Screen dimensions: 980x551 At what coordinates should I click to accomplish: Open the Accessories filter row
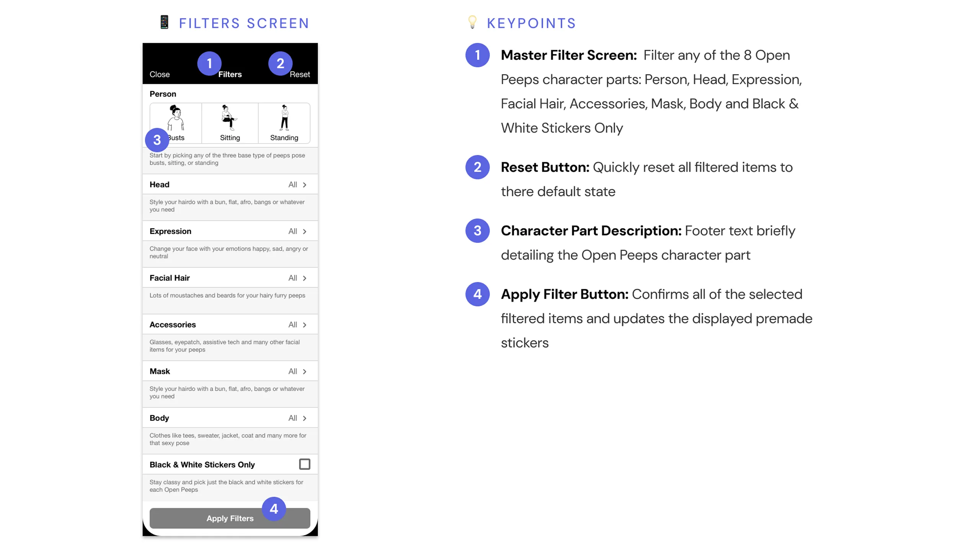click(230, 324)
